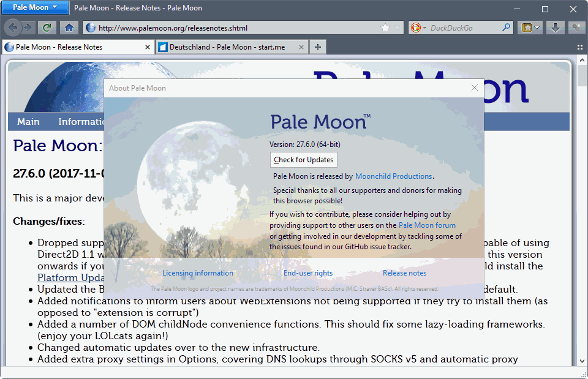The width and height of the screenshot is (588, 379).
Task: Click the search magnifier icon
Action: [x=507, y=28]
